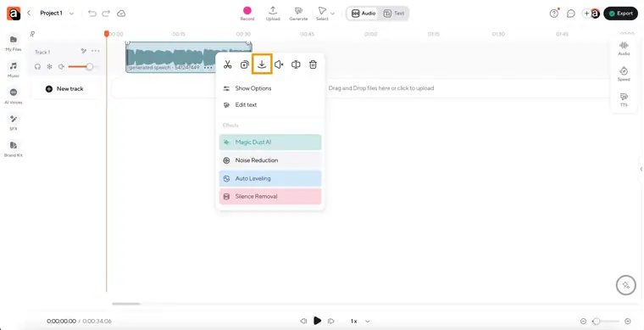Click the Select cursor tool

tap(322, 14)
